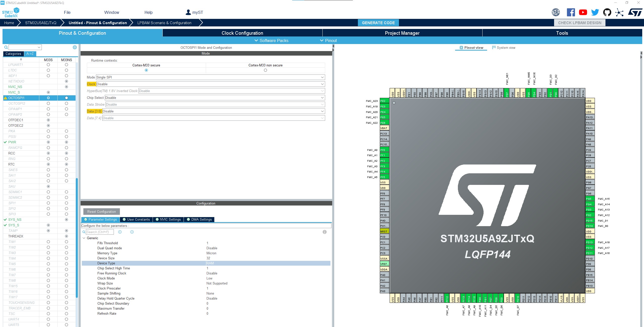Viewport: 644px width, 327px height.
Task: Click the PG5 pin labeled FMC_A15
Action: [590, 199]
